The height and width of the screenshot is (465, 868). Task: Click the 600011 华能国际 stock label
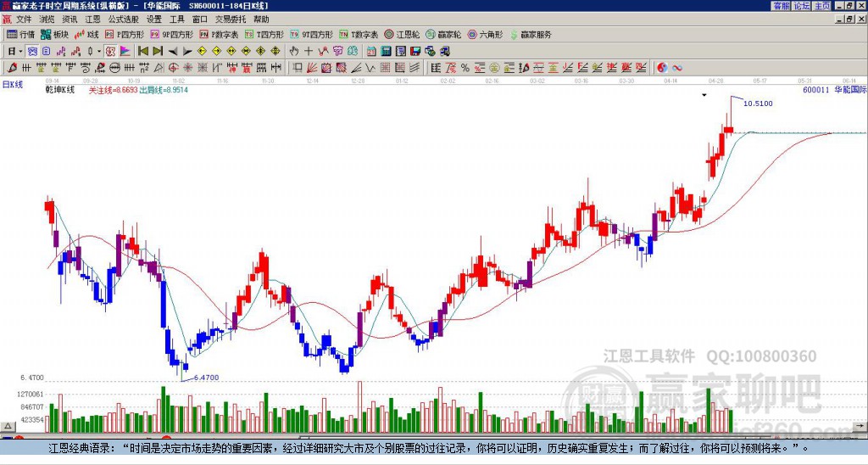click(835, 90)
